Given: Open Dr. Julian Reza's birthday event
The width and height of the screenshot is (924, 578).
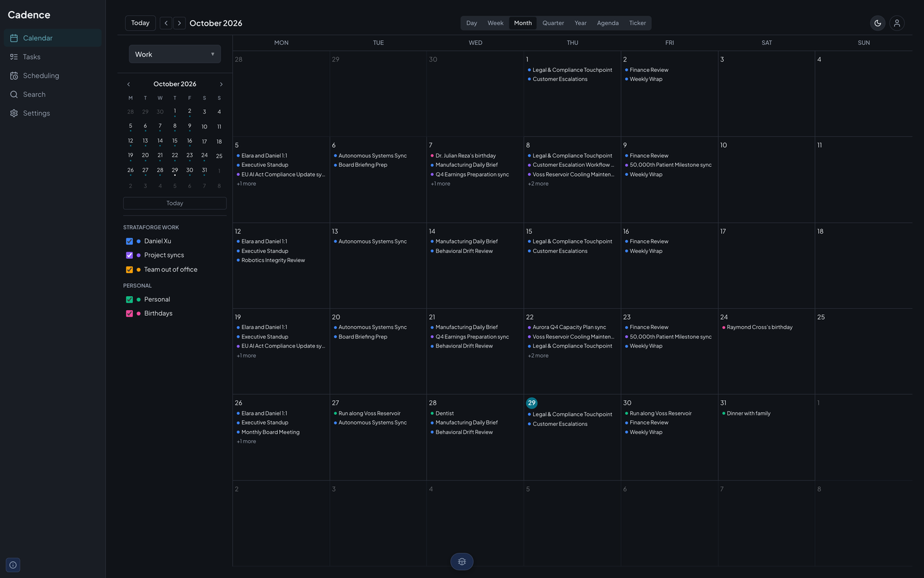Looking at the screenshot, I should point(475,155).
